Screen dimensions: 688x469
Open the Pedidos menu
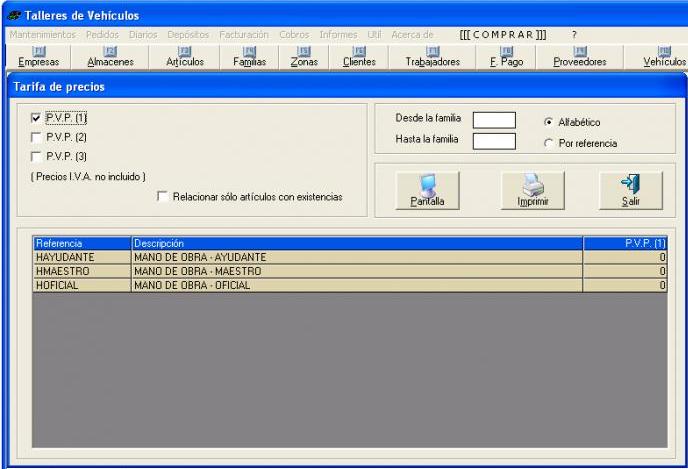pyautogui.click(x=102, y=35)
